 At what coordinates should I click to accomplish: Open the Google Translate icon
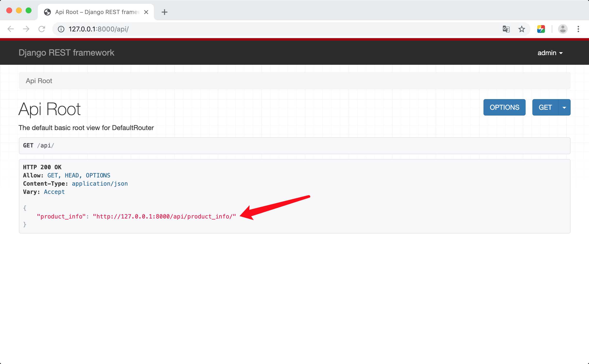(506, 29)
